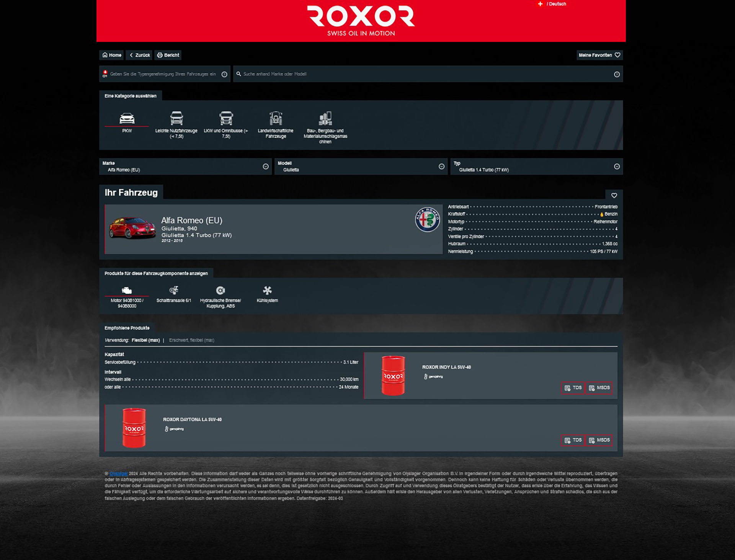Click Produkte für diese Fahrzeugkomponente anzeigen header
The height and width of the screenshot is (560, 735).
(x=156, y=273)
